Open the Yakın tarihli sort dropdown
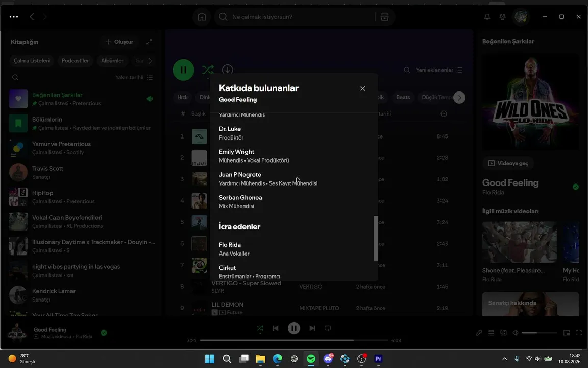Image resolution: width=588 pixels, height=368 pixels. [134, 77]
